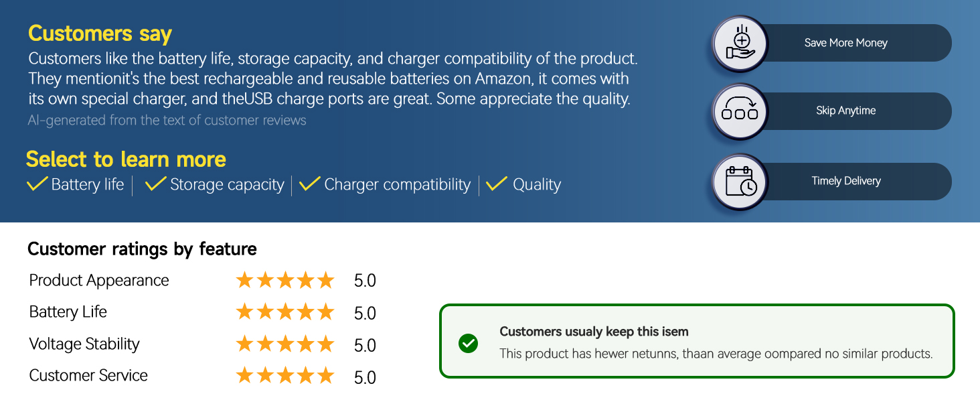Click the Save More Money hand-coin icon

(x=740, y=44)
